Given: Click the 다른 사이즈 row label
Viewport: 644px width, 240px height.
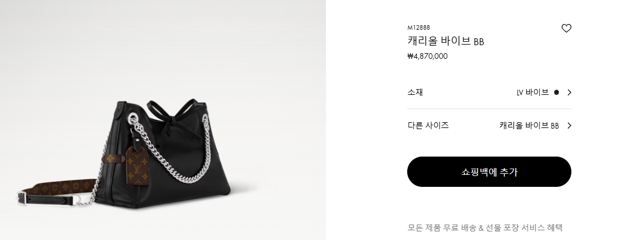Looking at the screenshot, I should pyautogui.click(x=428, y=126).
